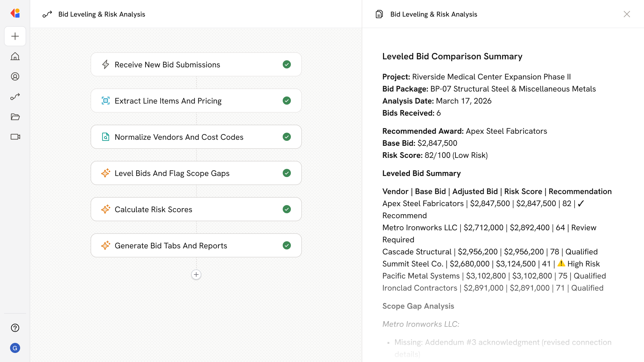The height and width of the screenshot is (362, 644).
Task: Open the Level Bids And Flag Scope Gaps step
Action: coord(172,173)
